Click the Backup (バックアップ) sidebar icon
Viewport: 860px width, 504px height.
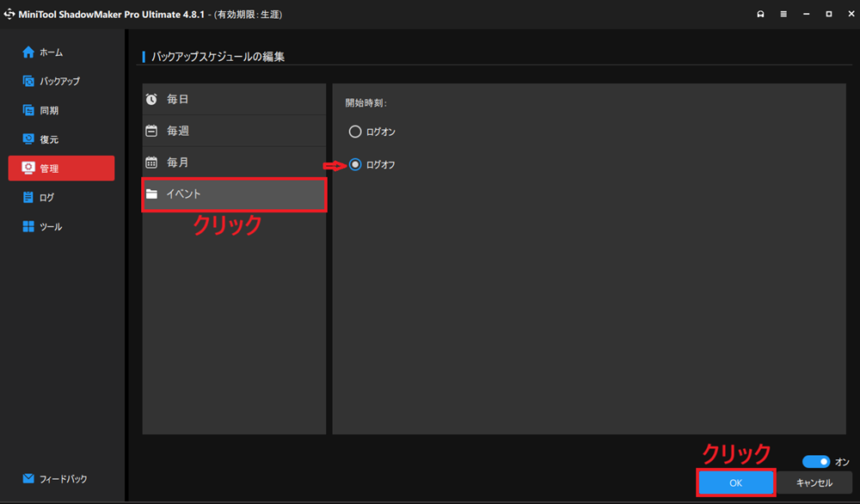pyautogui.click(x=28, y=81)
